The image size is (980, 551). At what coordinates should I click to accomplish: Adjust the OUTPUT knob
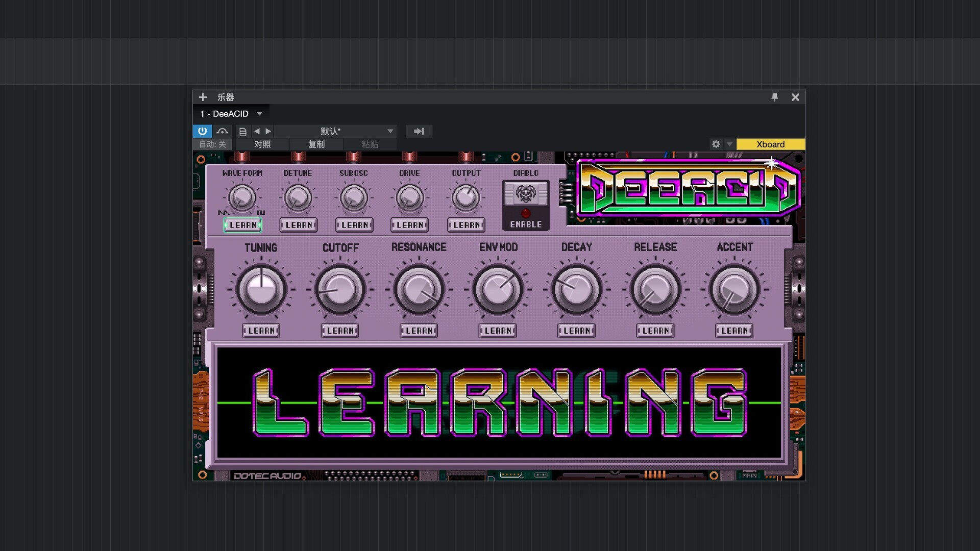coord(465,197)
